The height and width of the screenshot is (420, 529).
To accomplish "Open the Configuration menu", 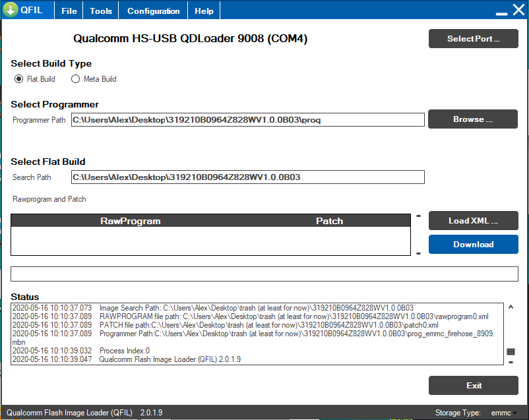I will click(153, 11).
